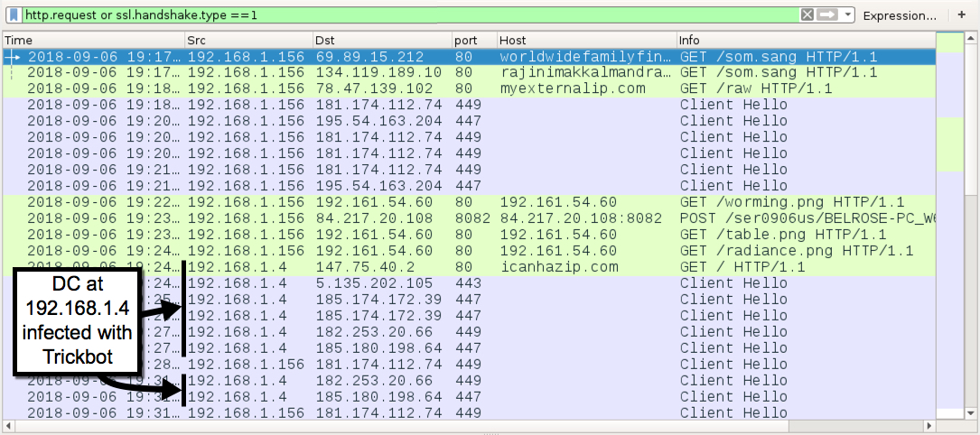
Task: Select the POST /ser0906us packet row
Action: coord(470,218)
